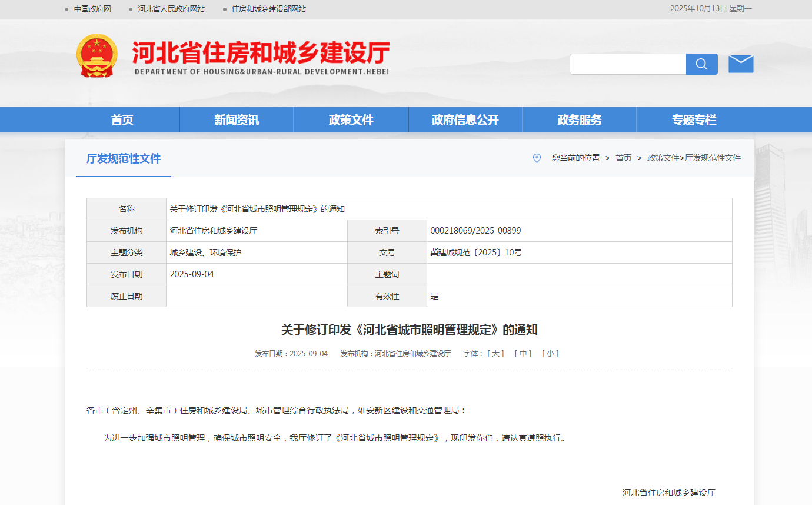
Task: Set font size to 中
Action: point(523,354)
